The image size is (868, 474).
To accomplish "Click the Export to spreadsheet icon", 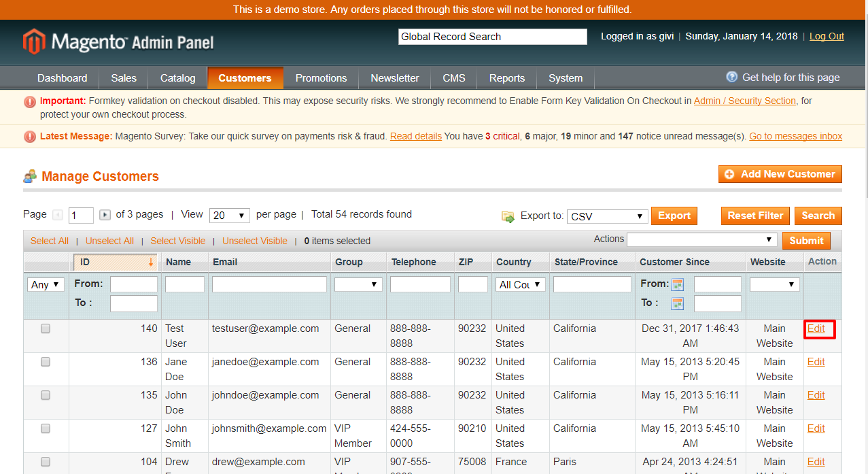I will (508, 216).
